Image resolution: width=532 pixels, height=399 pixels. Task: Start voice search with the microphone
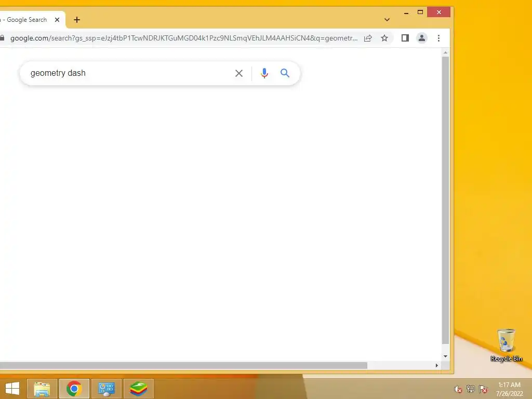pyautogui.click(x=264, y=73)
